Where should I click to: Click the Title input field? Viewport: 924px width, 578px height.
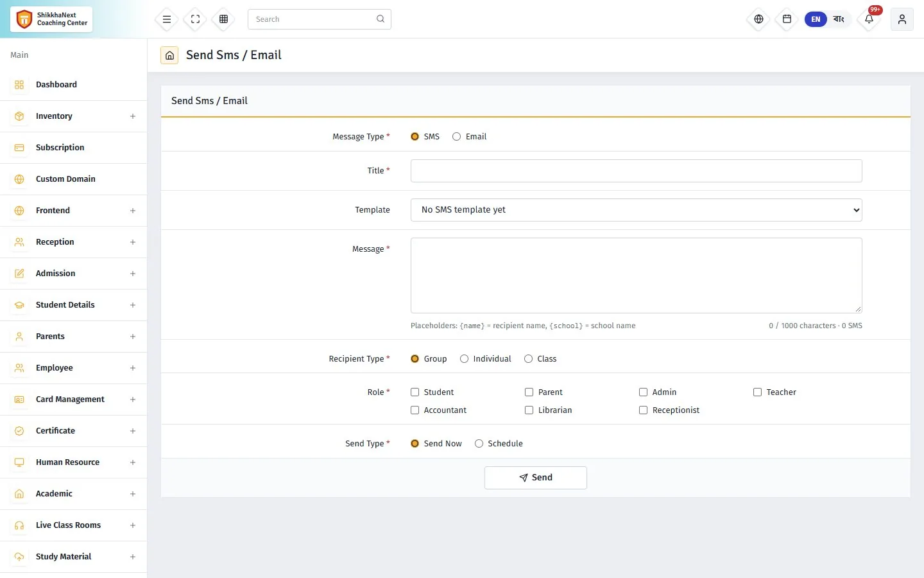coord(637,171)
